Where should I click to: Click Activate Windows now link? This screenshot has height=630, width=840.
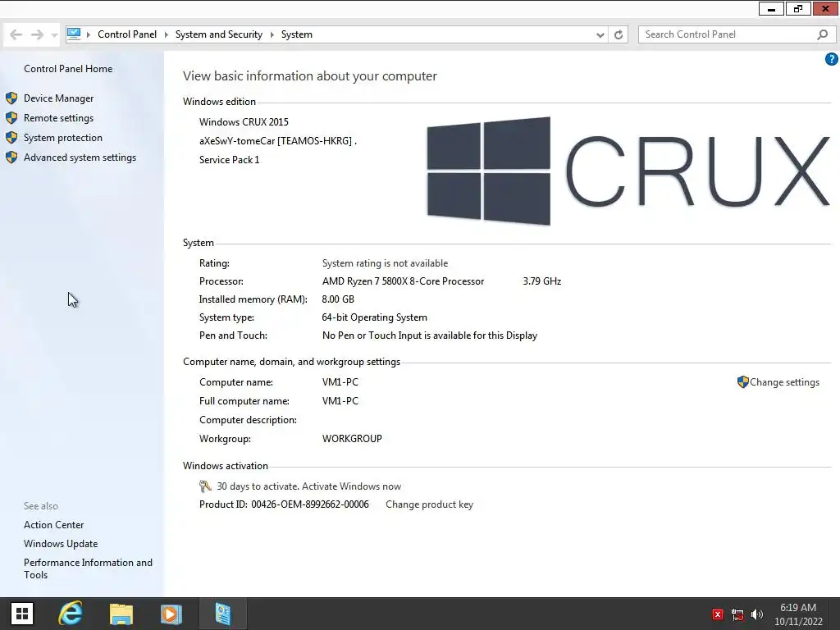coord(351,486)
